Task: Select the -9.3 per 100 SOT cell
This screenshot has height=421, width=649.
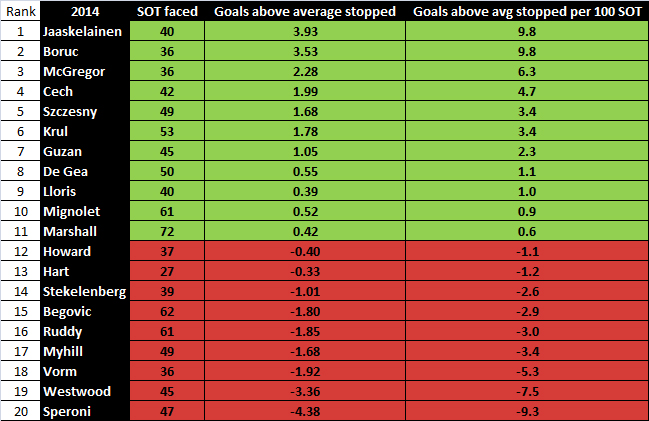Action: [x=521, y=410]
